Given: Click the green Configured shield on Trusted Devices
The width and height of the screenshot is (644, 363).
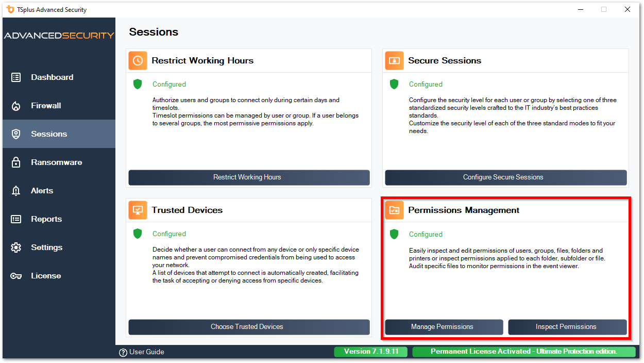Looking at the screenshot, I should pos(137,233).
